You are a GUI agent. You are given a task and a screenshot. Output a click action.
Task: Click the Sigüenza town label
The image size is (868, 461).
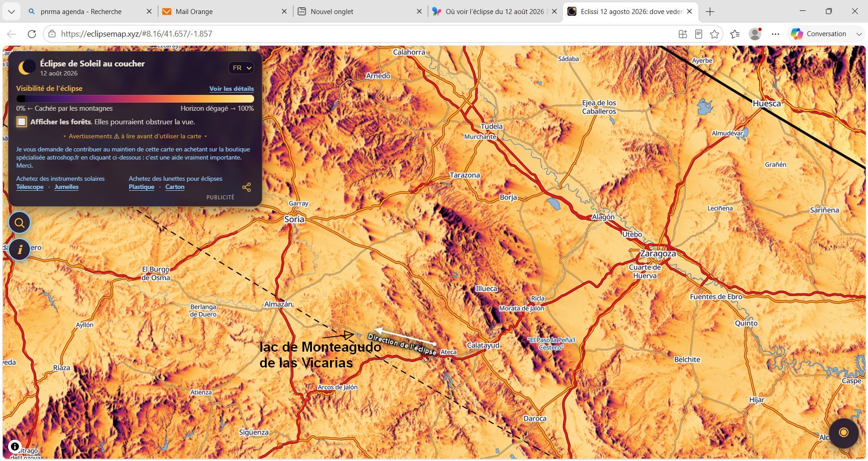[x=254, y=433]
